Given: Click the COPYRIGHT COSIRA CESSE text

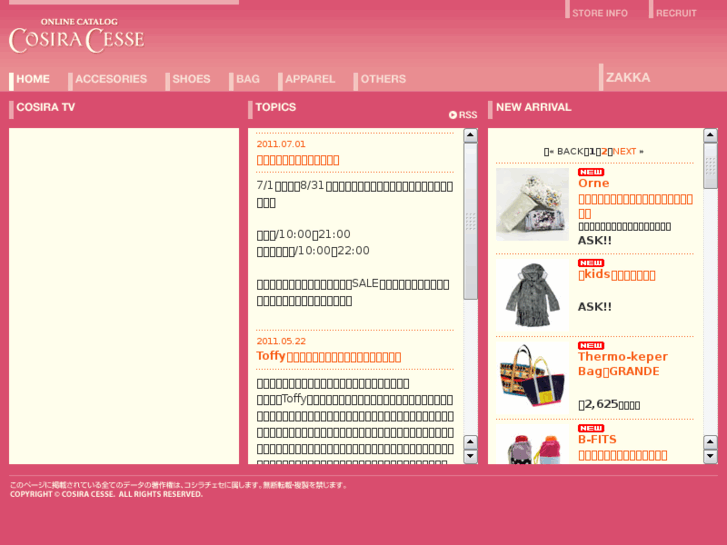Looking at the screenshot, I should pyautogui.click(x=106, y=494).
